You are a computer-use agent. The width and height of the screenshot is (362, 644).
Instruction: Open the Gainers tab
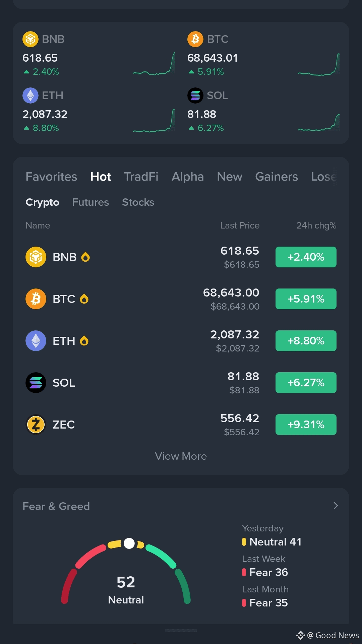click(277, 177)
